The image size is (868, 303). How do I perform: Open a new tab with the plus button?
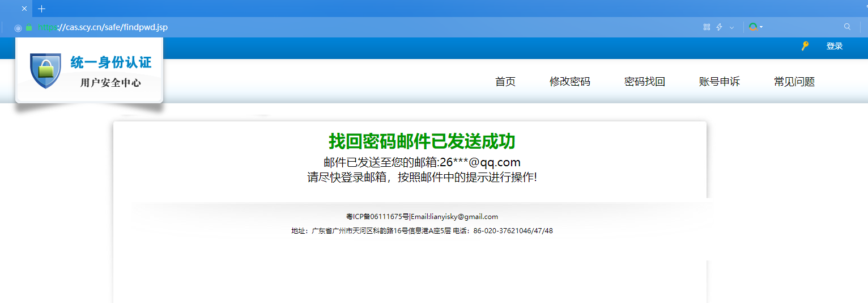click(41, 9)
